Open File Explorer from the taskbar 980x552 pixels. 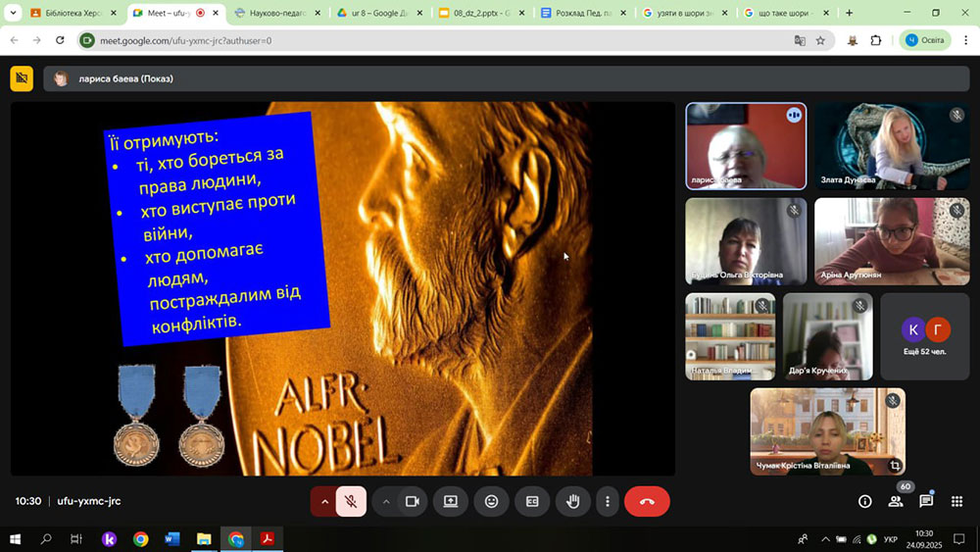pos(204,539)
